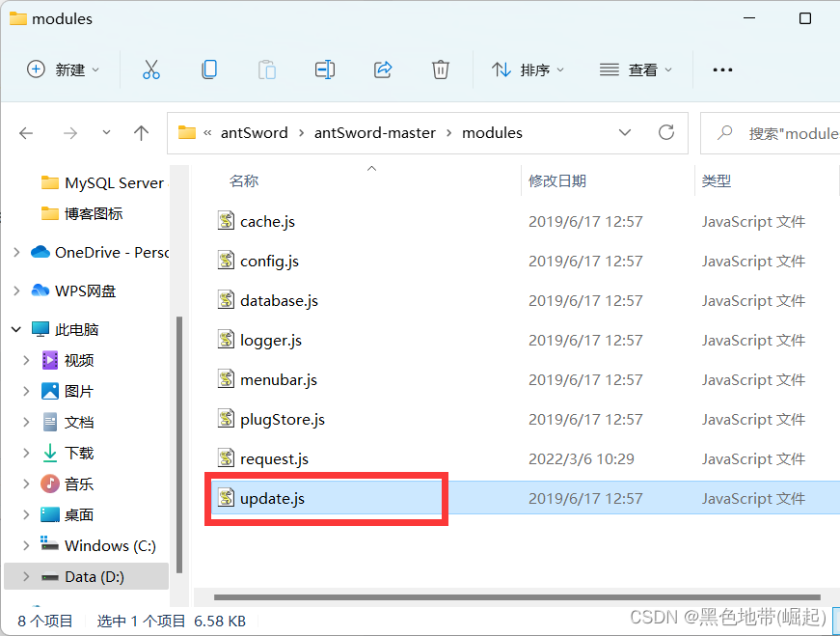This screenshot has width=840, height=636.
Task: Select the MySQL Server folder
Action: [x=104, y=182]
